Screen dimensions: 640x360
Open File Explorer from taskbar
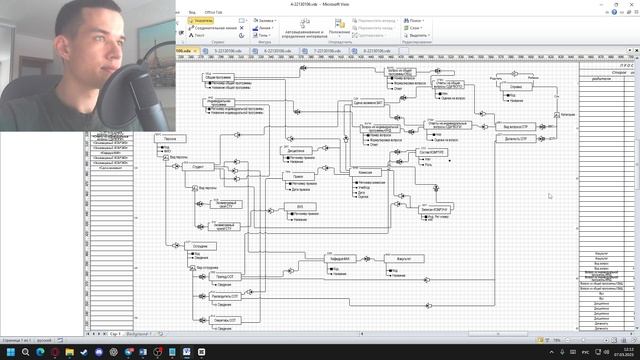point(69,352)
